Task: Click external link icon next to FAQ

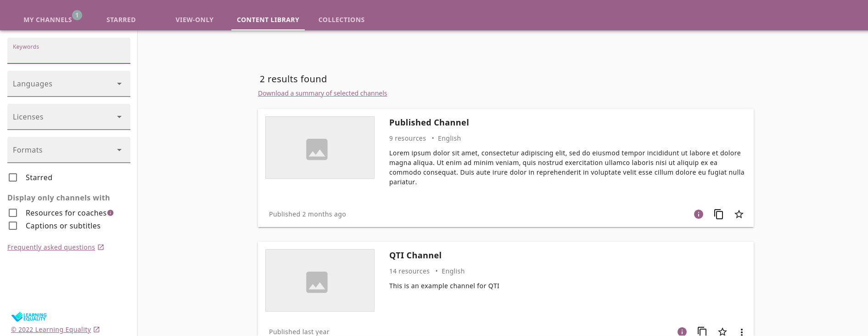Action: 101,247
